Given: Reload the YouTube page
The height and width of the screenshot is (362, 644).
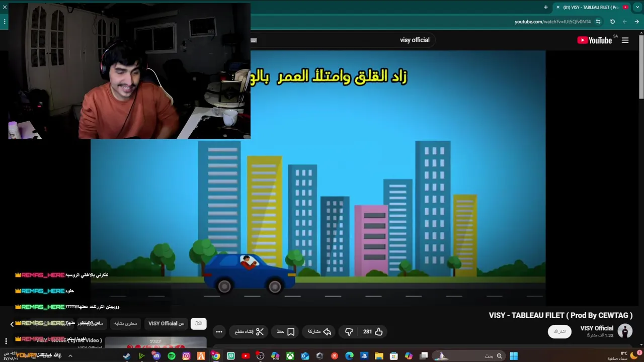Looking at the screenshot, I should pos(612,22).
